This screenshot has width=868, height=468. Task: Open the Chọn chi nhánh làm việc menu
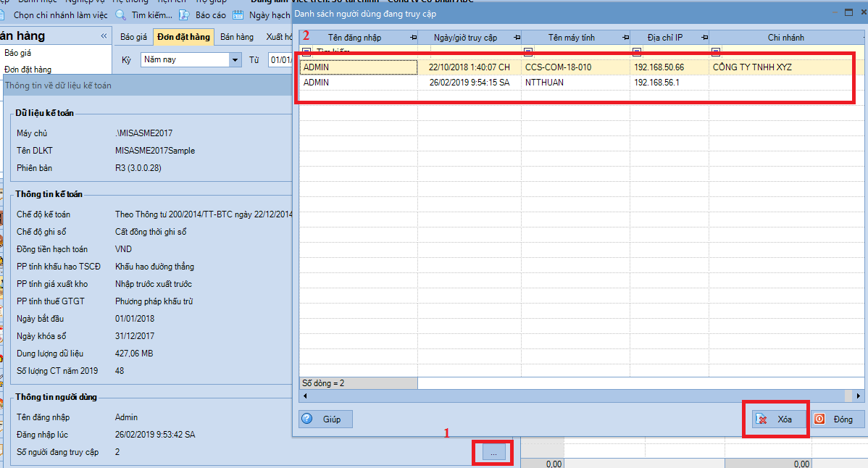60,15
